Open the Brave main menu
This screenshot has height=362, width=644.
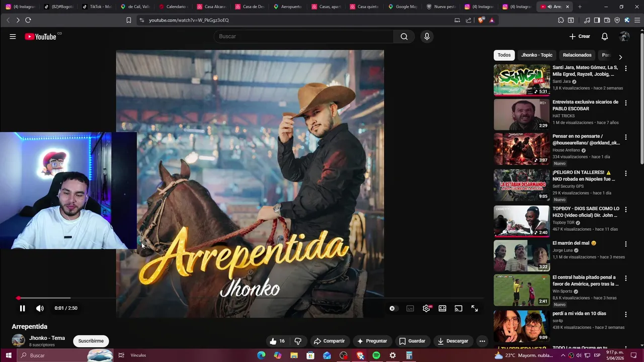[x=637, y=20]
